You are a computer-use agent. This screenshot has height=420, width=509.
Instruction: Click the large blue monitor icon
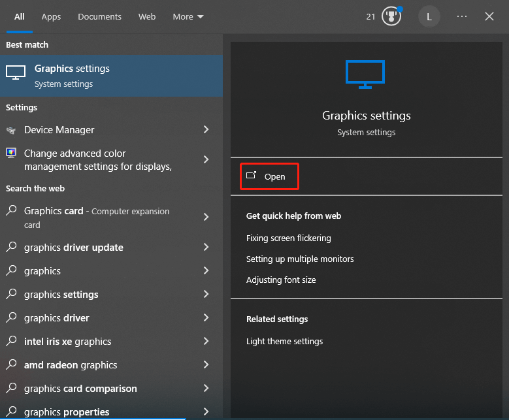pyautogui.click(x=366, y=74)
